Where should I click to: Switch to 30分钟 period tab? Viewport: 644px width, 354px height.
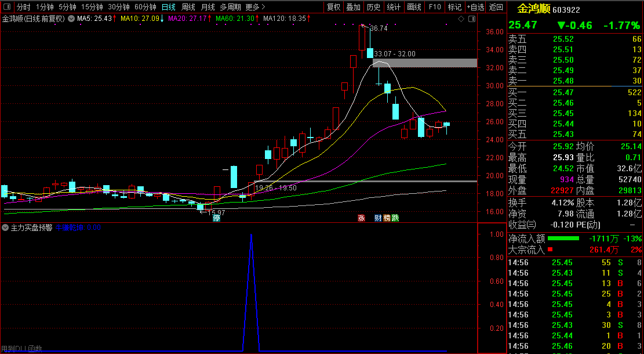(x=119, y=7)
